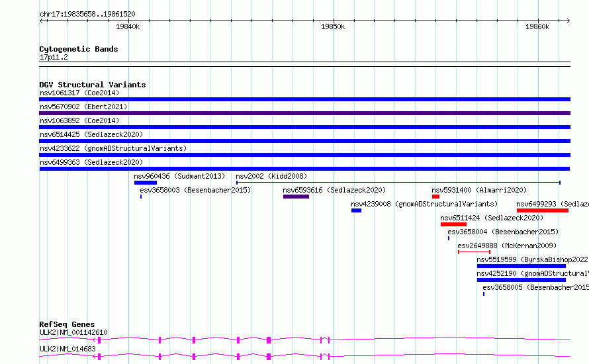The image size is (589, 364).
Task: Click the 19860k ruler mark
Action: click(537, 26)
